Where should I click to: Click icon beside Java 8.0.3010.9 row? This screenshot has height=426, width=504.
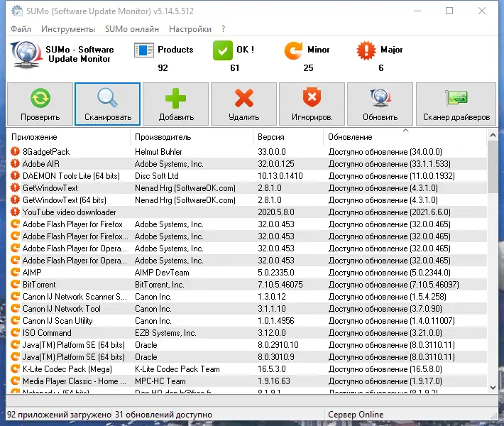click(15, 357)
